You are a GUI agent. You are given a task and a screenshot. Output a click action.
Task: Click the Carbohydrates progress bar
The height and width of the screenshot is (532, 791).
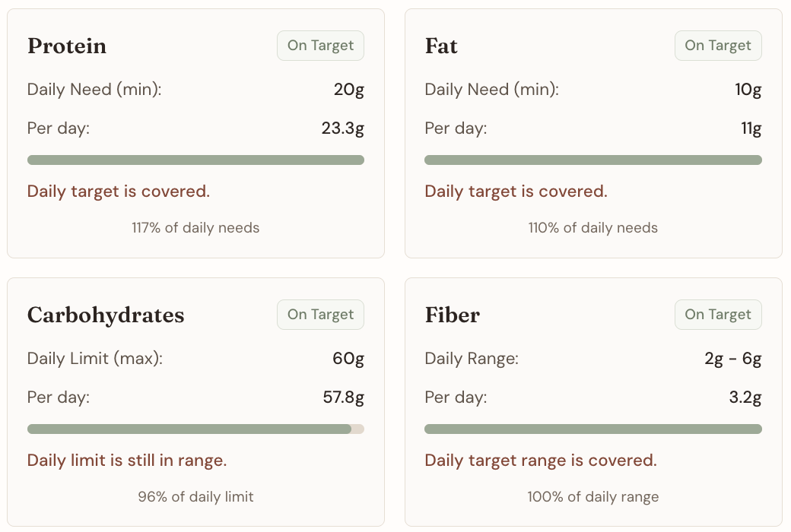pyautogui.click(x=195, y=429)
